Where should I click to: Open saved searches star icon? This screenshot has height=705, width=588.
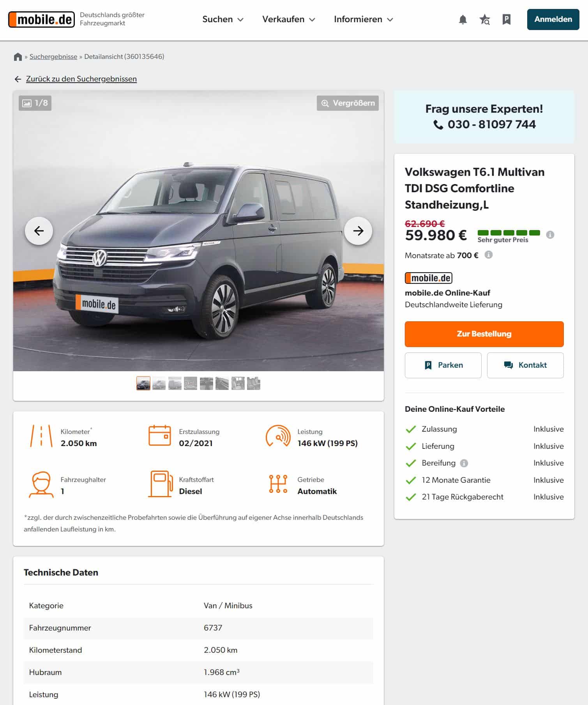click(484, 19)
